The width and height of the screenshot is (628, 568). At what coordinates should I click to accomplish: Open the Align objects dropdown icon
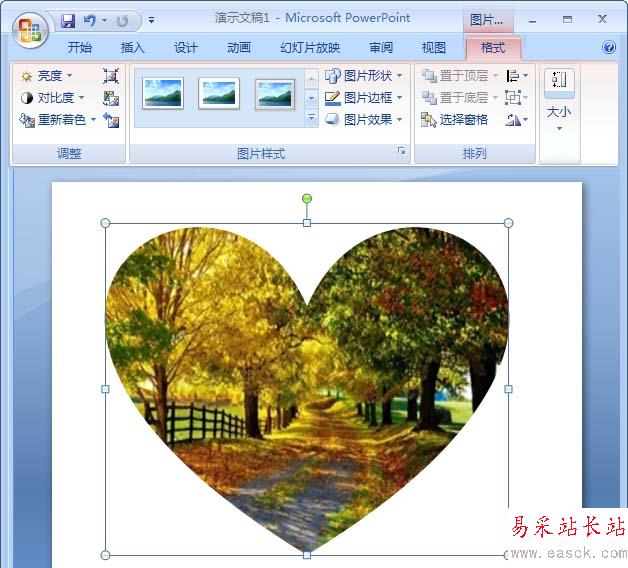pyautogui.click(x=517, y=76)
